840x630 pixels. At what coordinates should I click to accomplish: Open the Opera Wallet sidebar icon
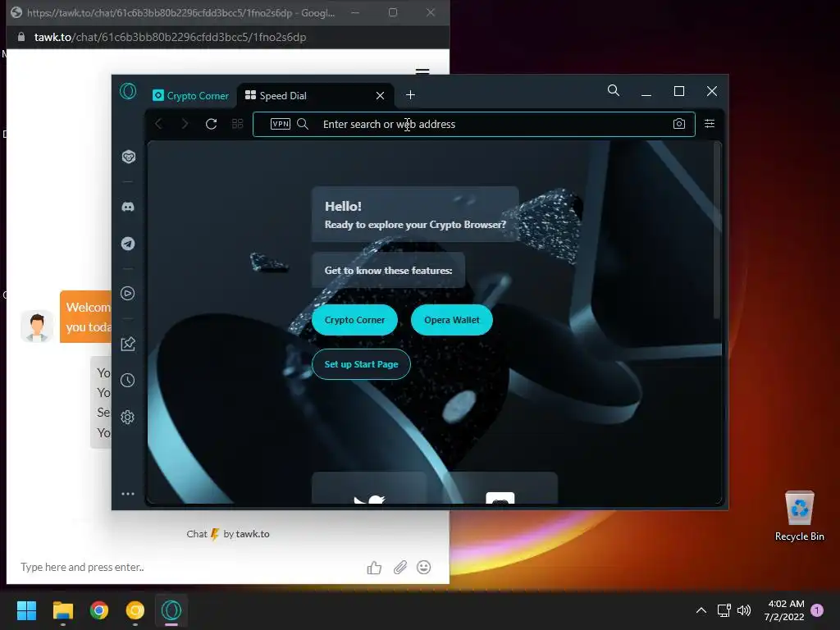(x=128, y=157)
